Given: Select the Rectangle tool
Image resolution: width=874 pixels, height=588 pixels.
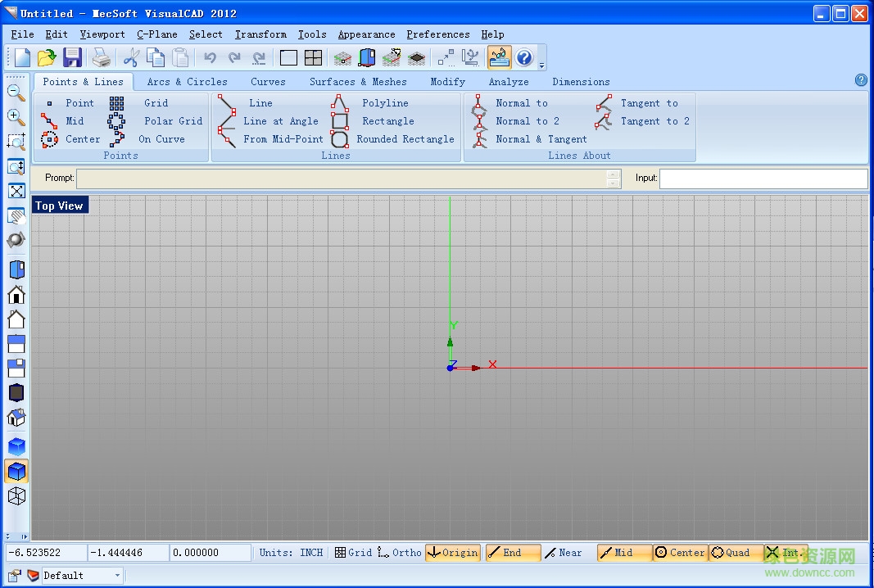Looking at the screenshot, I should click(x=387, y=120).
